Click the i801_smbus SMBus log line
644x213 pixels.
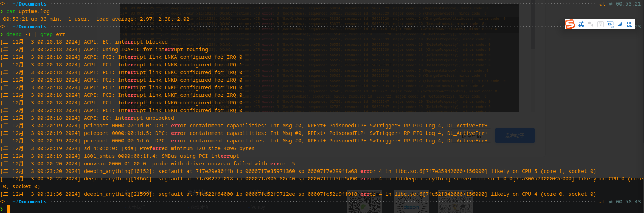pos(120,156)
